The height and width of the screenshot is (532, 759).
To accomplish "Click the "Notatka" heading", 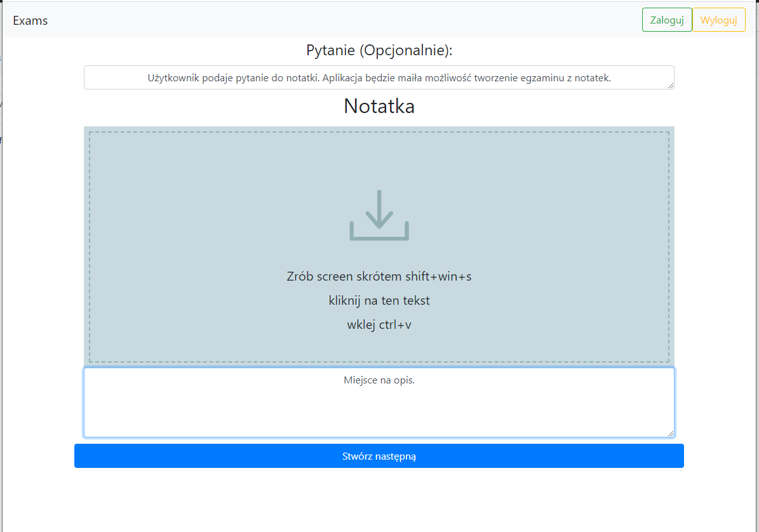I will pyautogui.click(x=379, y=106).
